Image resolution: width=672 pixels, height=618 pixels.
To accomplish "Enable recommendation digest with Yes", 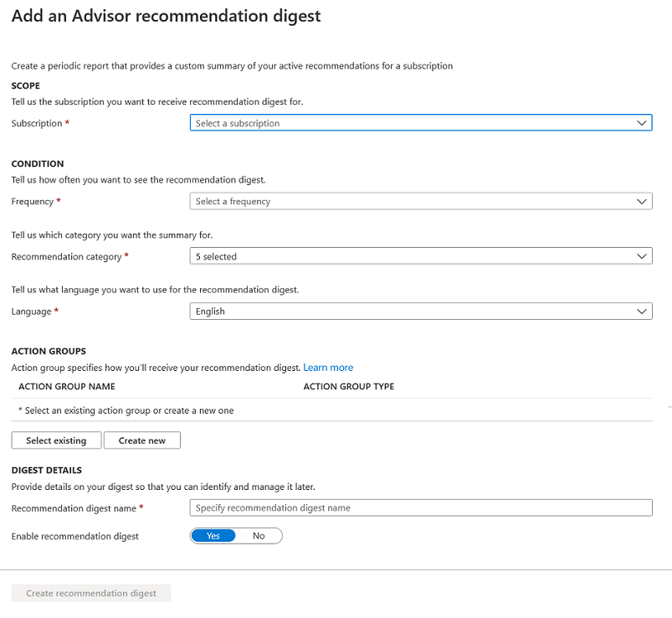I will (213, 536).
